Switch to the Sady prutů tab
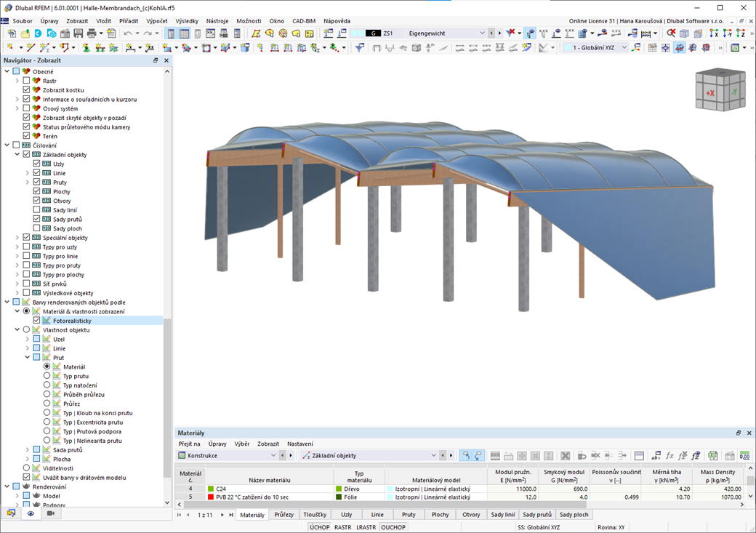 (537, 515)
